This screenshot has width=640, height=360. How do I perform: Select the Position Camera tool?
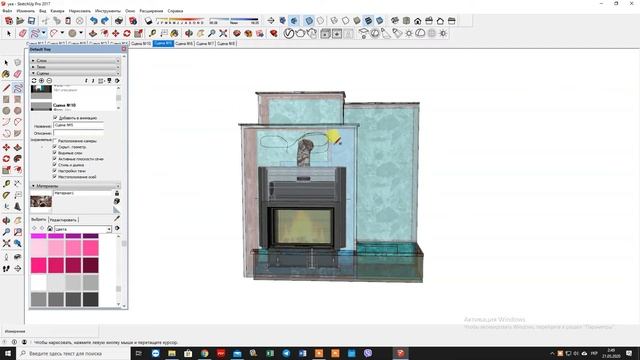tap(6, 257)
